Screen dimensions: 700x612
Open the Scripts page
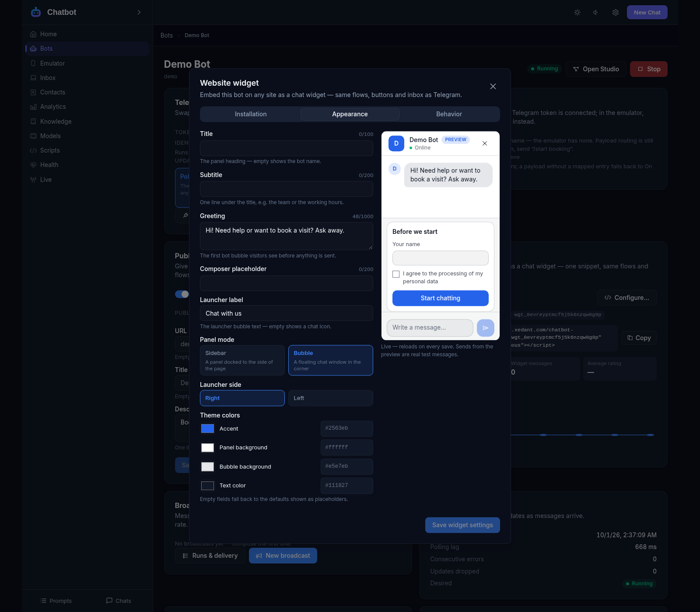(x=87, y=150)
